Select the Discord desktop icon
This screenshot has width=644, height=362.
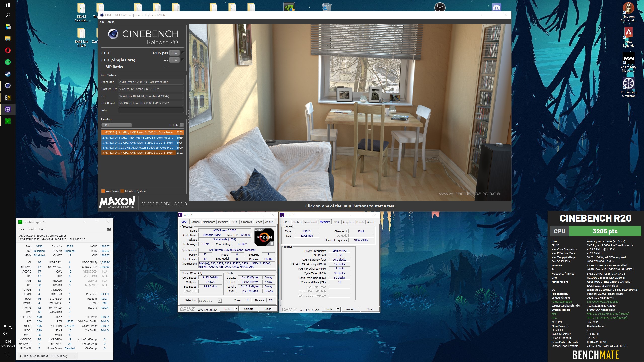point(496,7)
